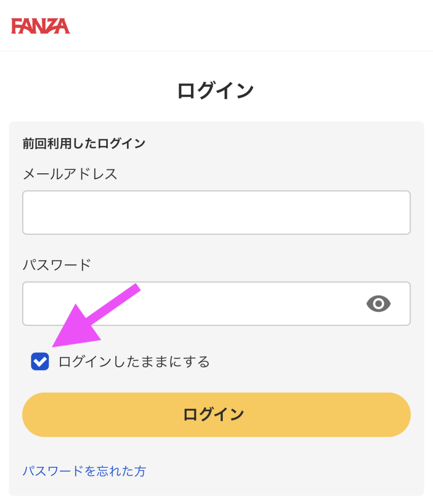Click the password visibility eye symbol

pyautogui.click(x=379, y=303)
